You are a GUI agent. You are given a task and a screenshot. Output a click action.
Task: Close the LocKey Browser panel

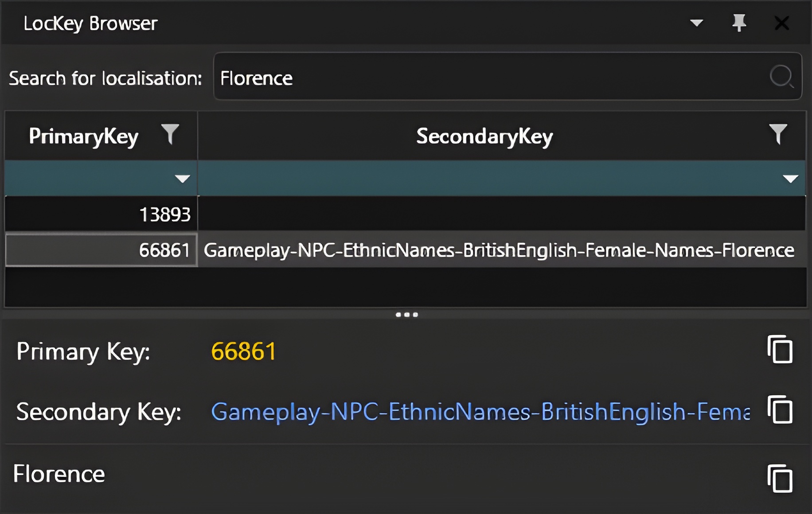pos(781,23)
